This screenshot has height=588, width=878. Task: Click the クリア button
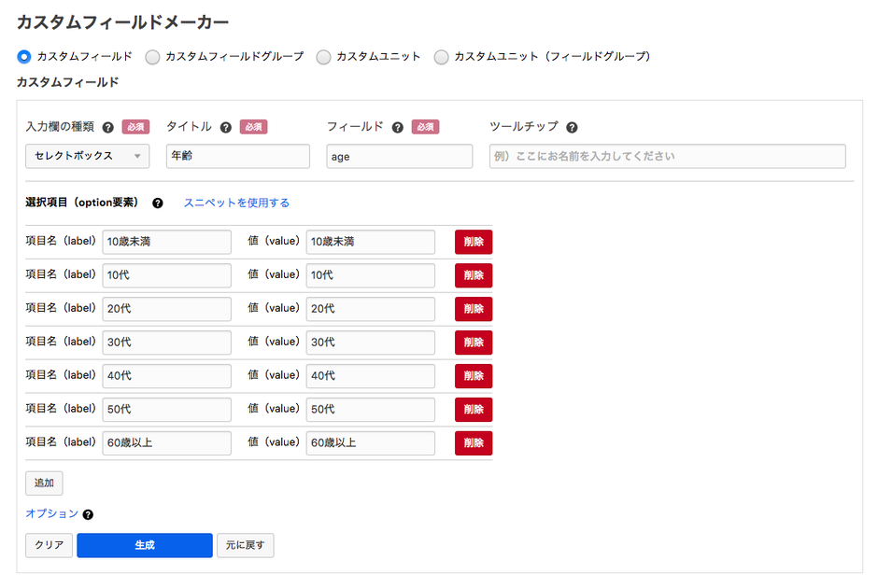(x=49, y=545)
